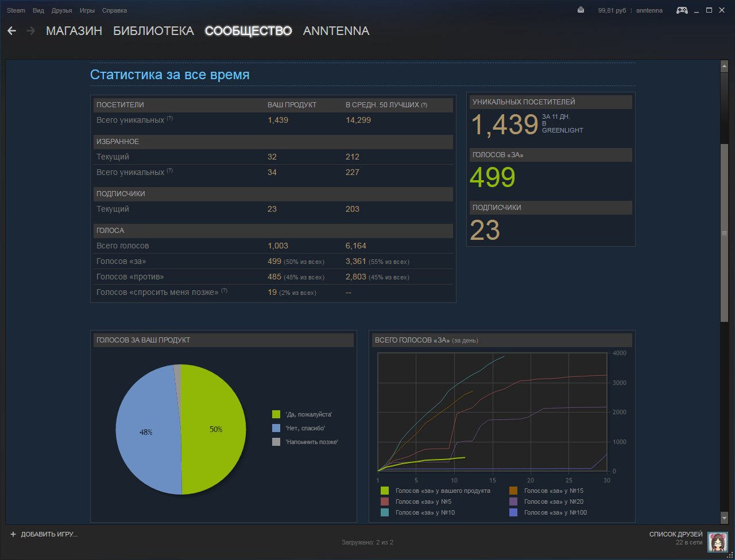Go to the БИБЛИОТЕКА tab
735x560 pixels.
tap(153, 31)
